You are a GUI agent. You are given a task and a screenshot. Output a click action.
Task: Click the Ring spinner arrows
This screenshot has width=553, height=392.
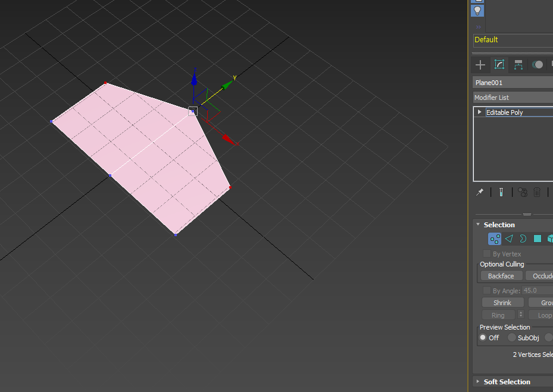pos(521,315)
